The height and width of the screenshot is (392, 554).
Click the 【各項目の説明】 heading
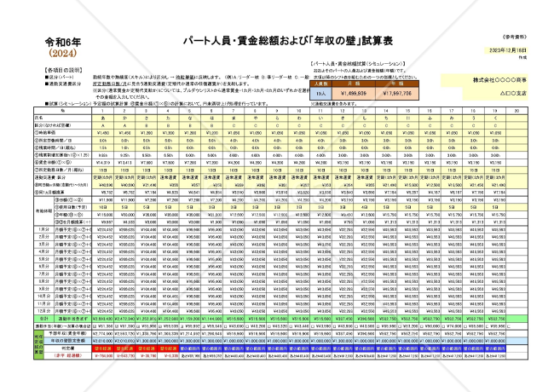[x=63, y=70]
